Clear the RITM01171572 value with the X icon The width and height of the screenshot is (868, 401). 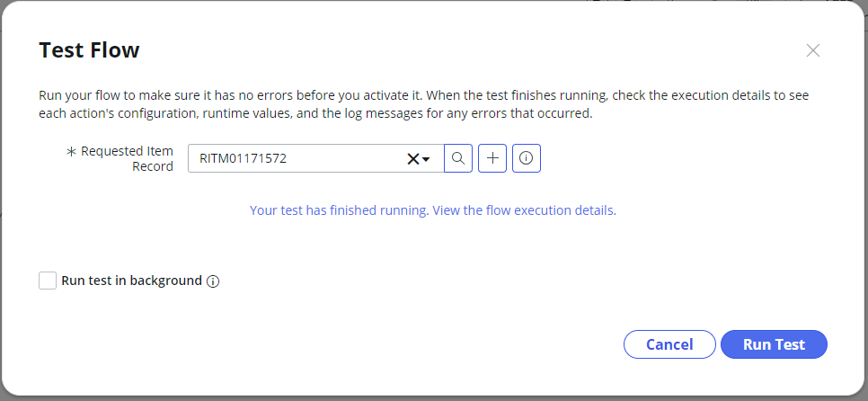[x=413, y=159]
